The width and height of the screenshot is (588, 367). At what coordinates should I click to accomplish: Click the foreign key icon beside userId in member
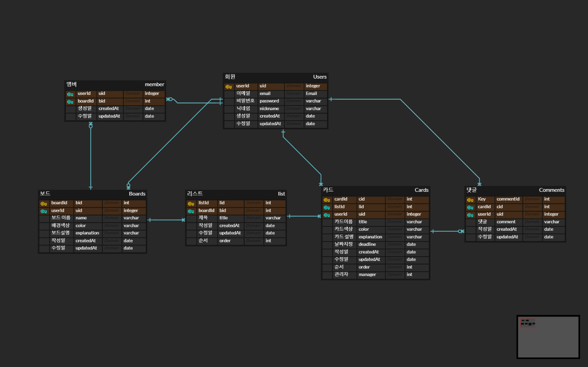coord(70,94)
